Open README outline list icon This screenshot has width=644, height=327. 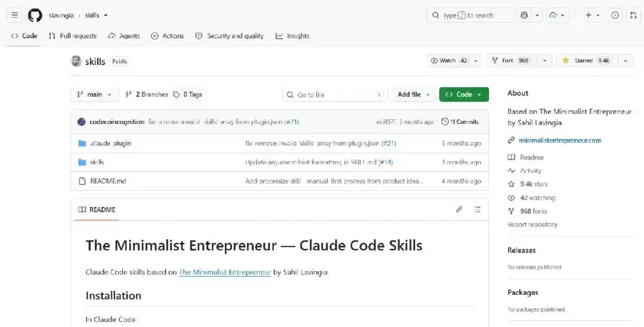pos(477,209)
